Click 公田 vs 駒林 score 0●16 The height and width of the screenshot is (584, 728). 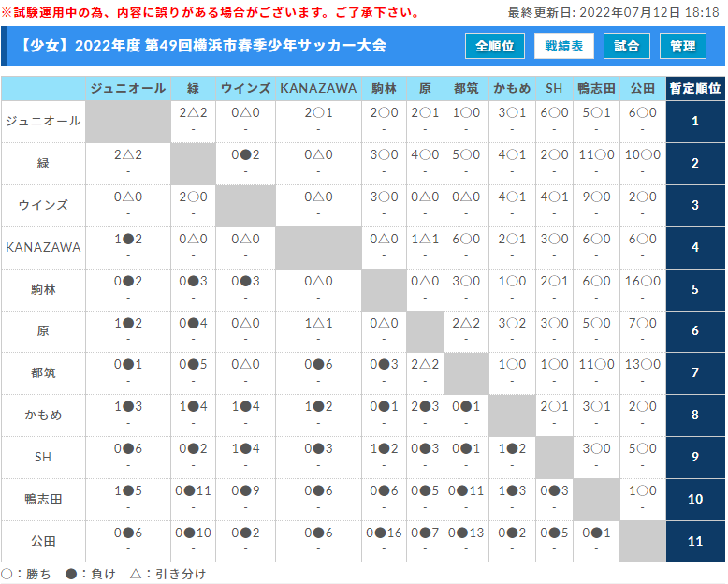point(384,533)
